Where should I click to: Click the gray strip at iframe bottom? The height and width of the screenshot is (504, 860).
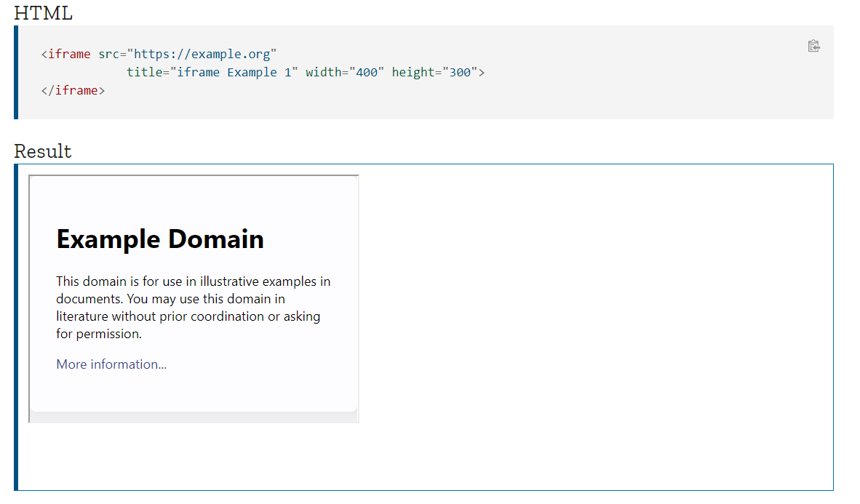(194, 417)
